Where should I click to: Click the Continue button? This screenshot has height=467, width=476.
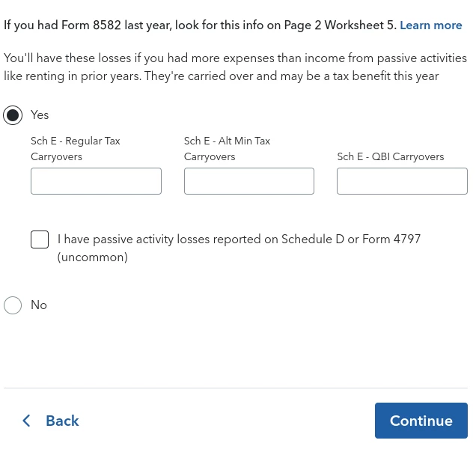pos(421,421)
